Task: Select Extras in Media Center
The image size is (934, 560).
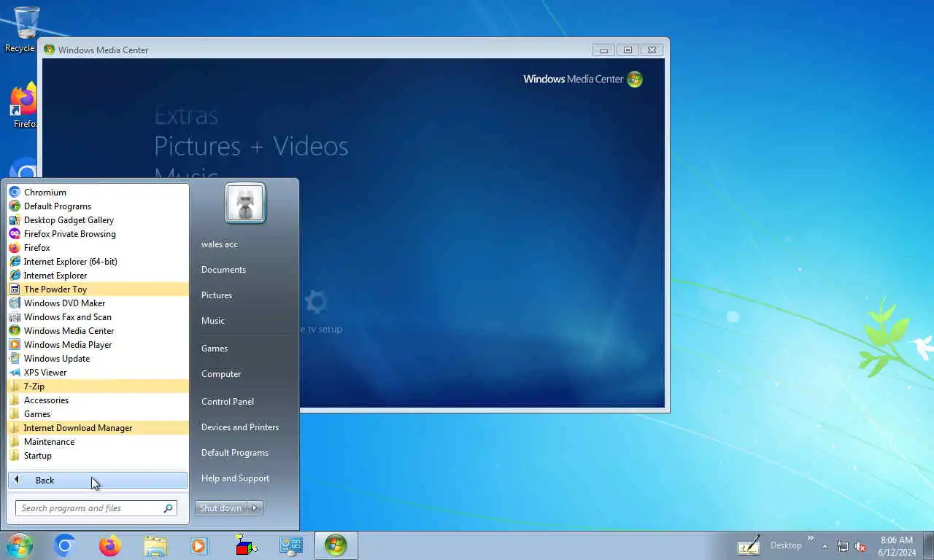Action: [186, 116]
